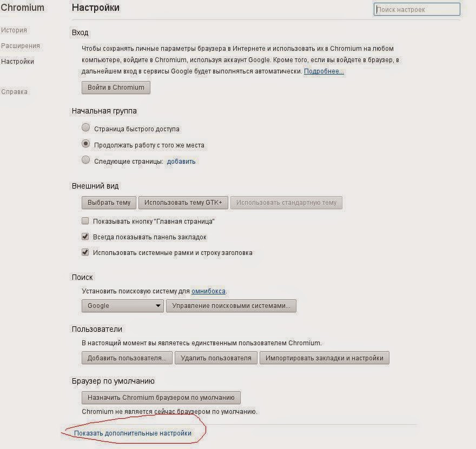The image size is (476, 449).
Task: Open the 'омнибокса' link
Action: 208,291
